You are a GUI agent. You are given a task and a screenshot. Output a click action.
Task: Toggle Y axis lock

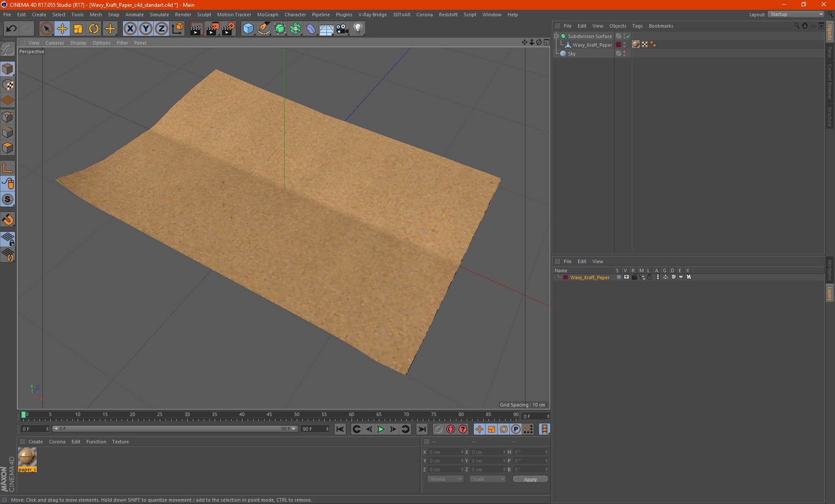click(146, 29)
